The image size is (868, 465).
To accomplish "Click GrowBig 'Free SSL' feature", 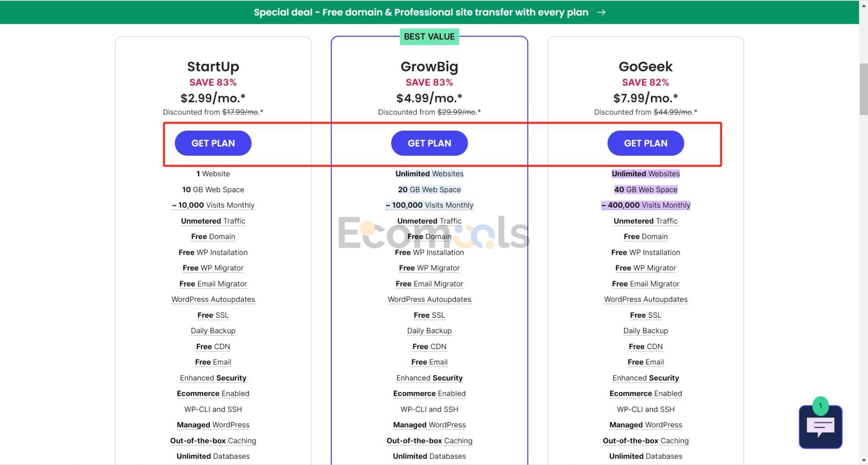I will pos(429,315).
